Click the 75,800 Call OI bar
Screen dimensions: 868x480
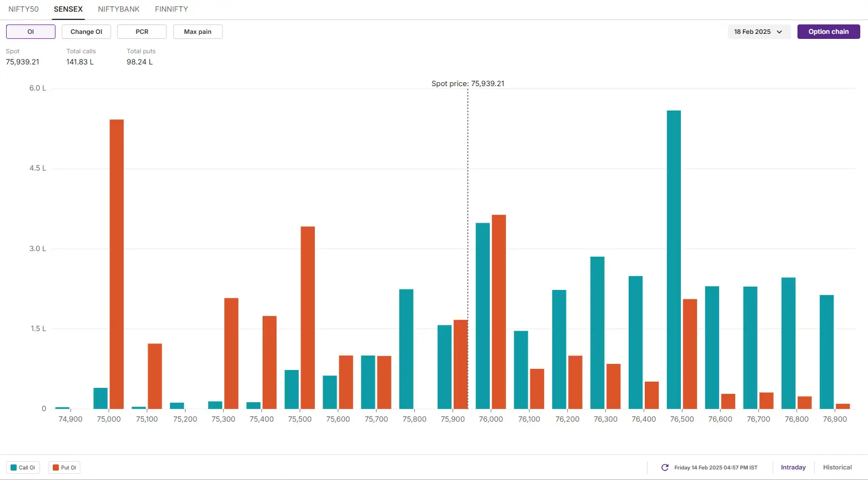(x=406, y=349)
